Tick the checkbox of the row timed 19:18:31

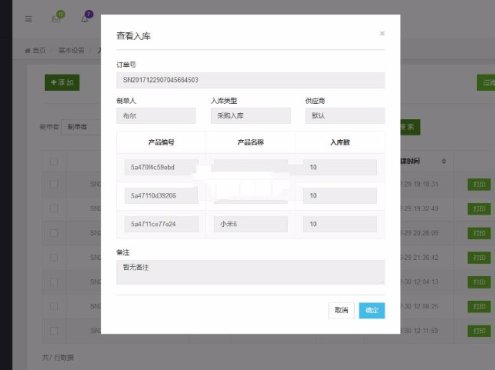54,184
